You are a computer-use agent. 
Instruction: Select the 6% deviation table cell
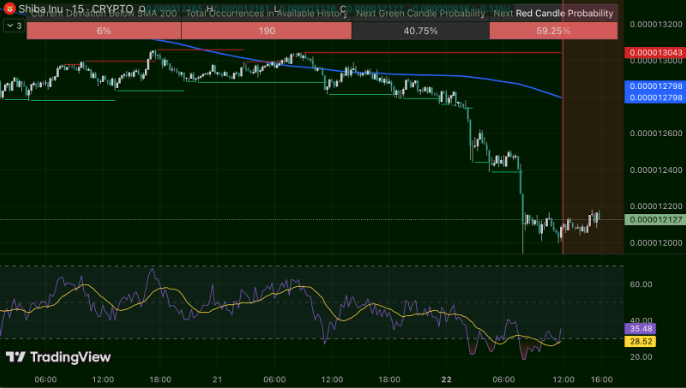104,31
